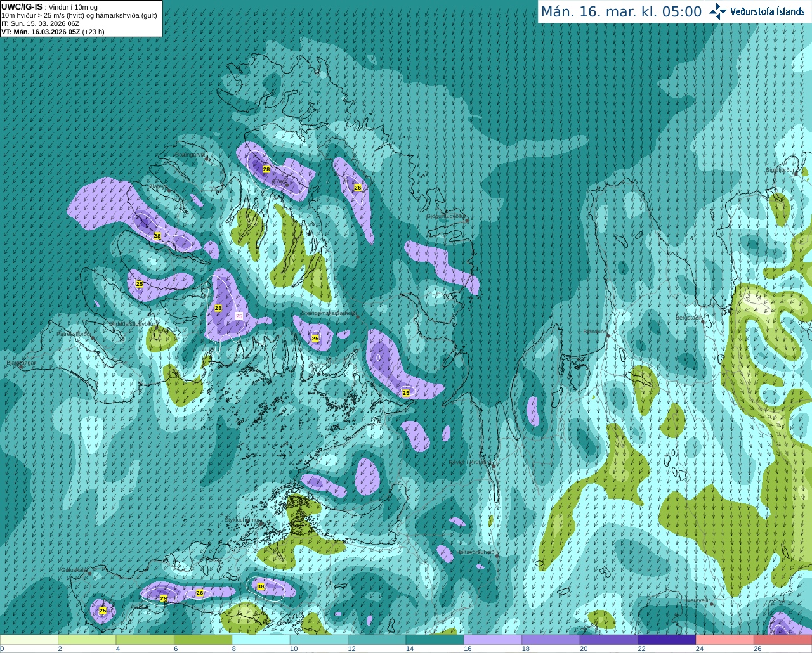Click the 4–6 m/s green legend swatch
This screenshot has width=812, height=653.
click(x=145, y=640)
